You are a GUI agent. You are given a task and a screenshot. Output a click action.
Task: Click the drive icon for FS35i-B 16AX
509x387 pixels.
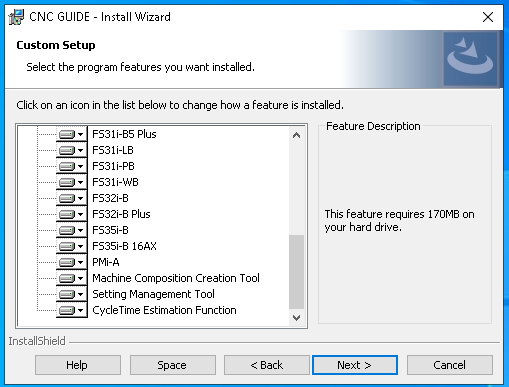pos(71,246)
